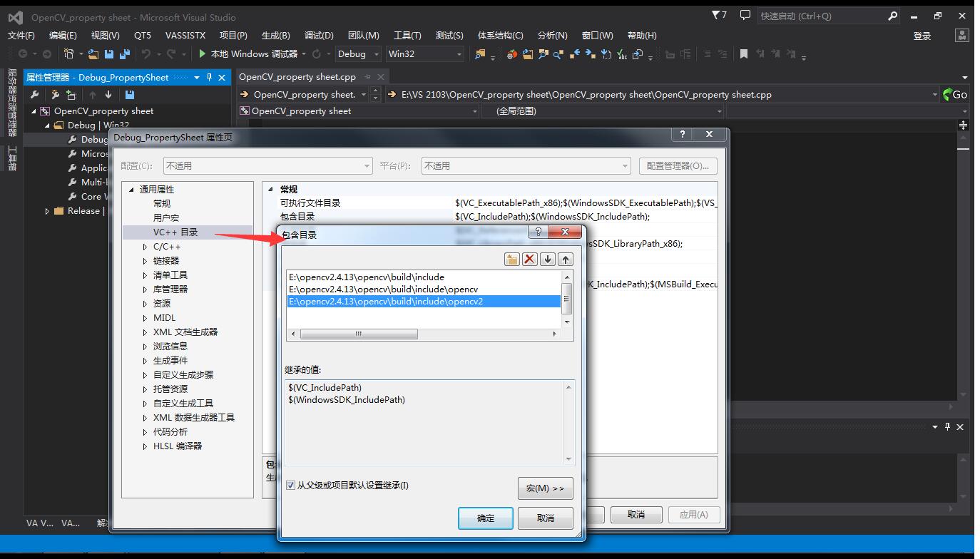
Task: Open the 工具(T) menu
Action: click(x=407, y=35)
